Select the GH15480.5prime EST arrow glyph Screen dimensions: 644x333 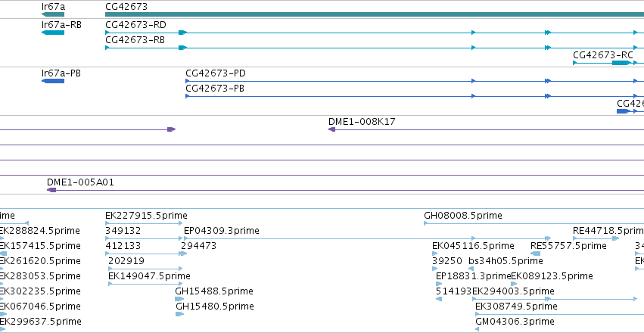180,314
